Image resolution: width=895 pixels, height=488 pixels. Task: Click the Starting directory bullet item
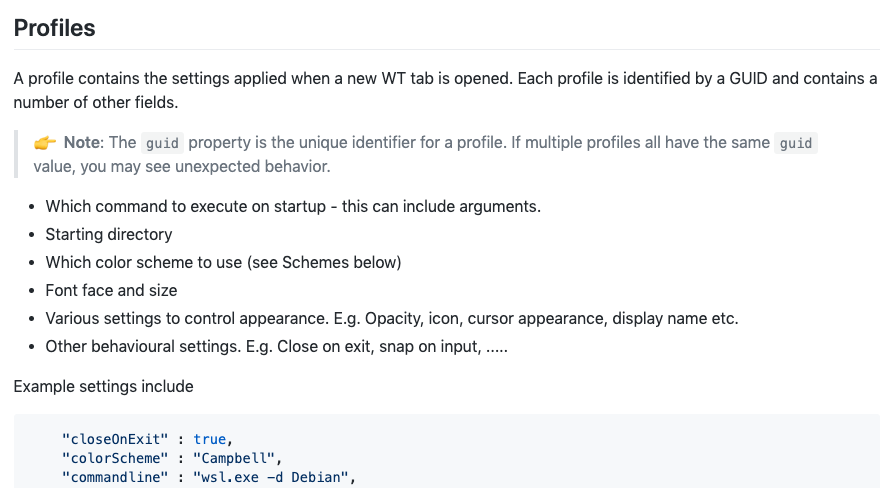tap(108, 235)
